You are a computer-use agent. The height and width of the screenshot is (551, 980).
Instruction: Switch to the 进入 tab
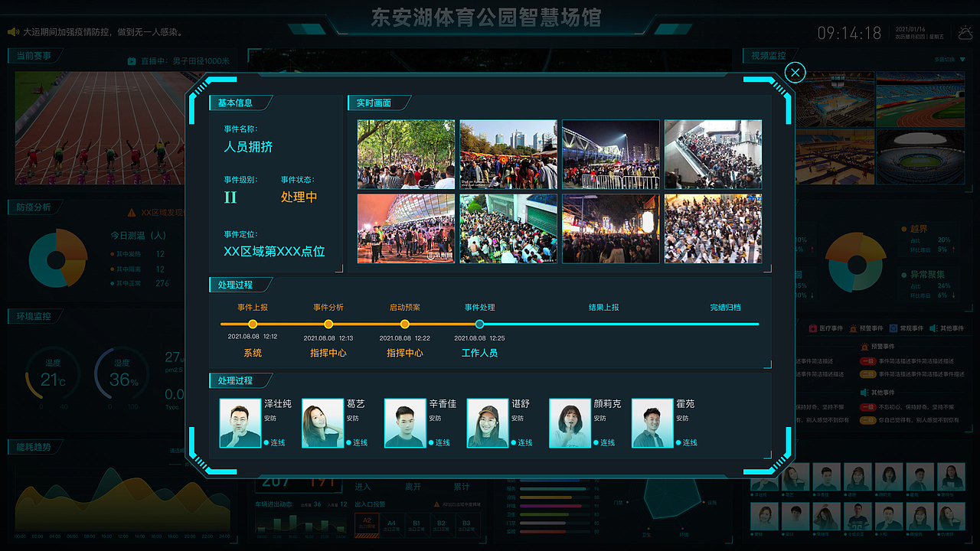pyautogui.click(x=362, y=487)
